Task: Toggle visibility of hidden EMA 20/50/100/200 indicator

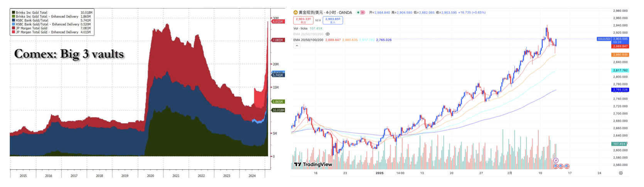Action: 328,34
